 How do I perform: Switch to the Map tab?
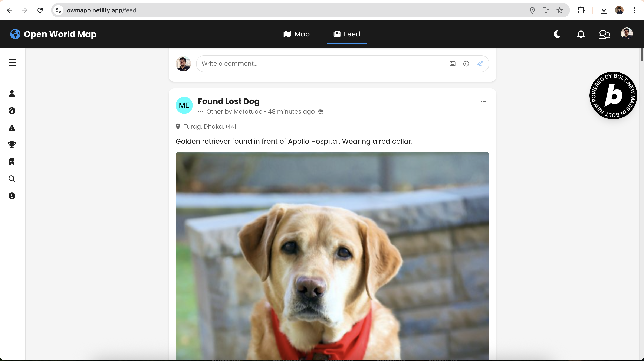[296, 34]
